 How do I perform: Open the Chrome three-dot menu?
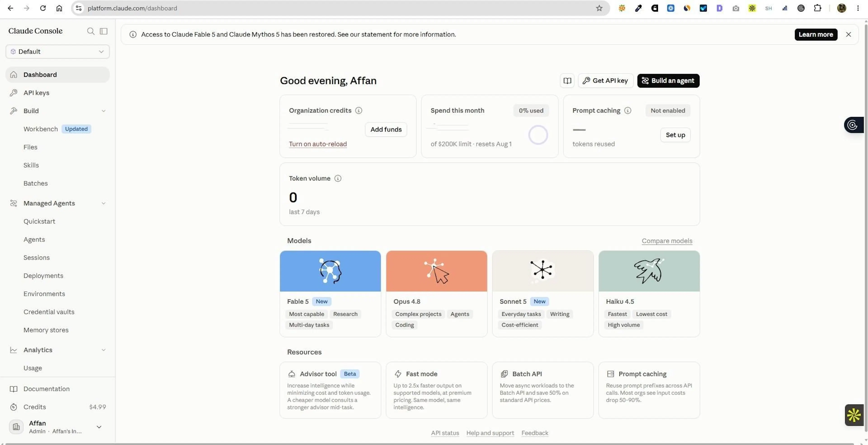pos(858,8)
